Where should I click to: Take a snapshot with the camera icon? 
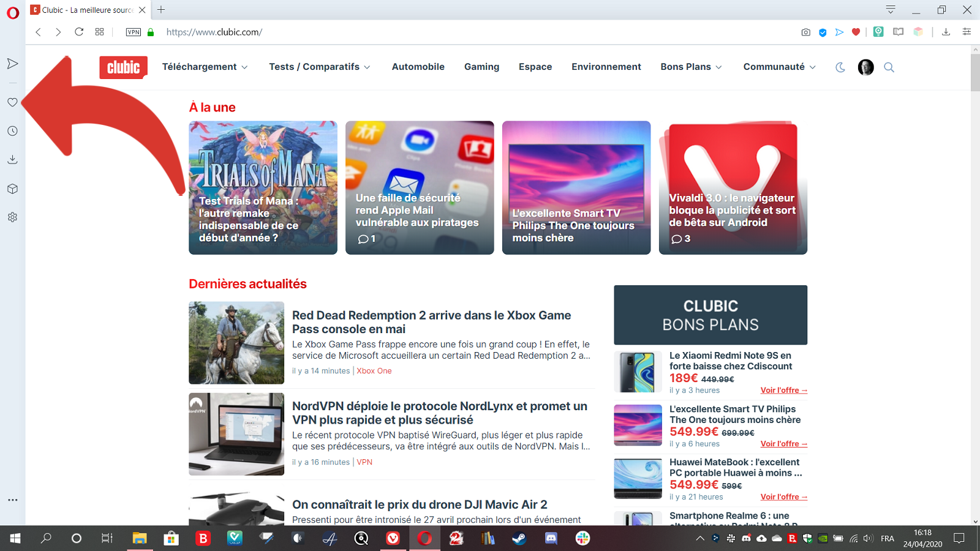805,32
